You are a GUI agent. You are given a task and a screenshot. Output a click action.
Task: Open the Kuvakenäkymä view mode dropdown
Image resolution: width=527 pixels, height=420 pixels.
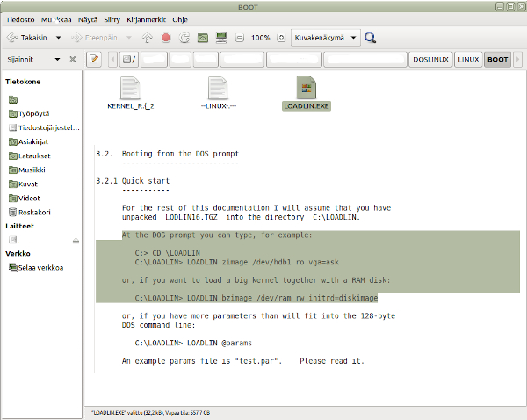click(x=325, y=38)
